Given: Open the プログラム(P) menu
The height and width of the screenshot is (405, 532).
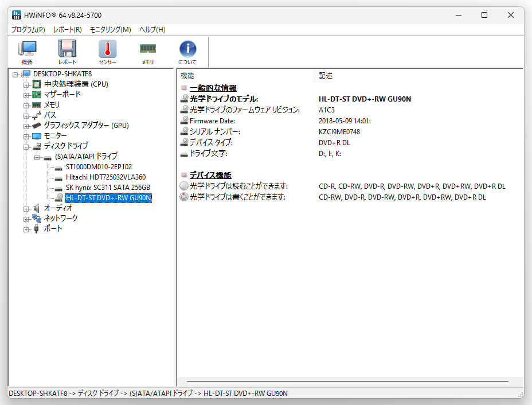Looking at the screenshot, I should click(28, 29).
